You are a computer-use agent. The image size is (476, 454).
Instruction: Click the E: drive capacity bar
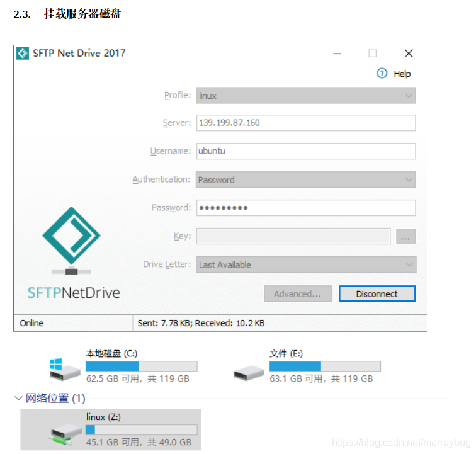tap(325, 366)
